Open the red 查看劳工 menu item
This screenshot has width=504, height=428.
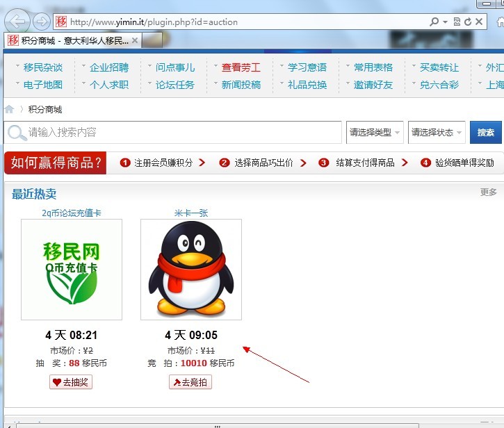pyautogui.click(x=241, y=67)
